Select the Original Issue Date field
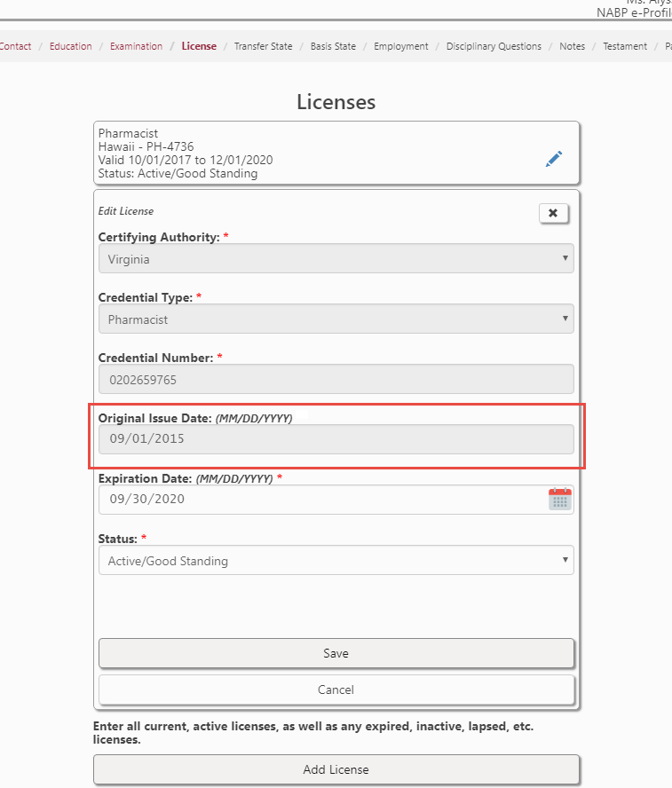 (x=336, y=439)
